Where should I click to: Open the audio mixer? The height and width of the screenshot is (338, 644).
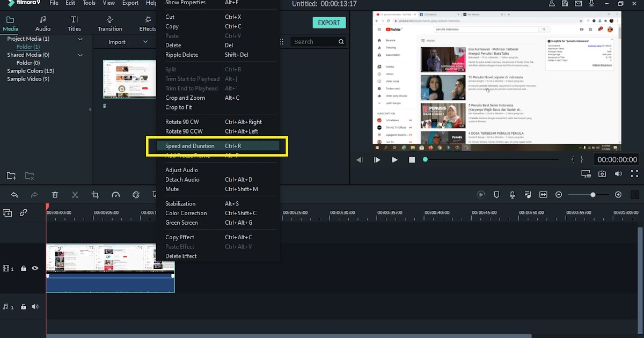pyautogui.click(x=528, y=195)
